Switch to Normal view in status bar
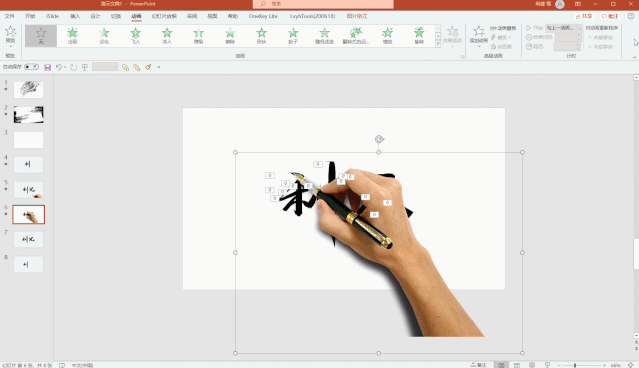The height and width of the screenshot is (368, 639). coord(501,365)
